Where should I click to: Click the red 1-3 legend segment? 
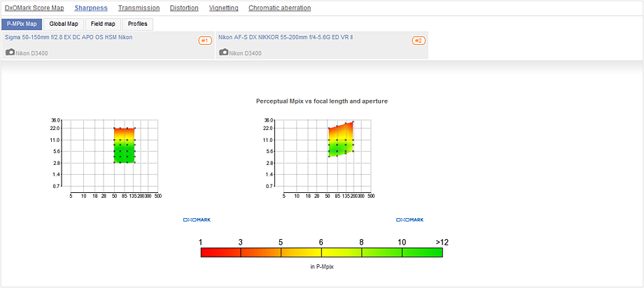220,252
